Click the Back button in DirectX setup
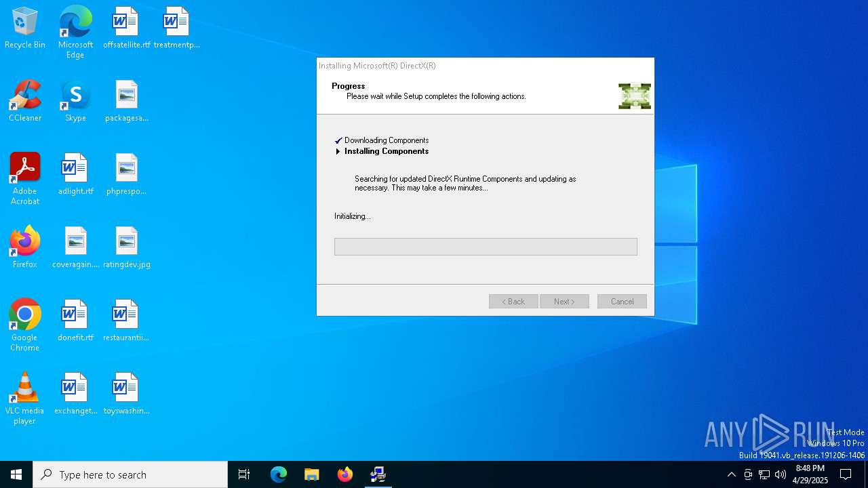The image size is (868, 488). click(513, 302)
